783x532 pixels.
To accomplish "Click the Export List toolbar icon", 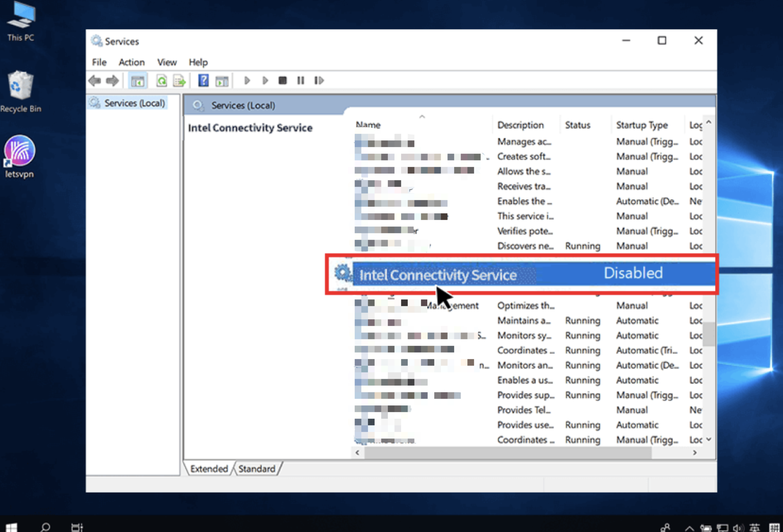I will [x=179, y=81].
